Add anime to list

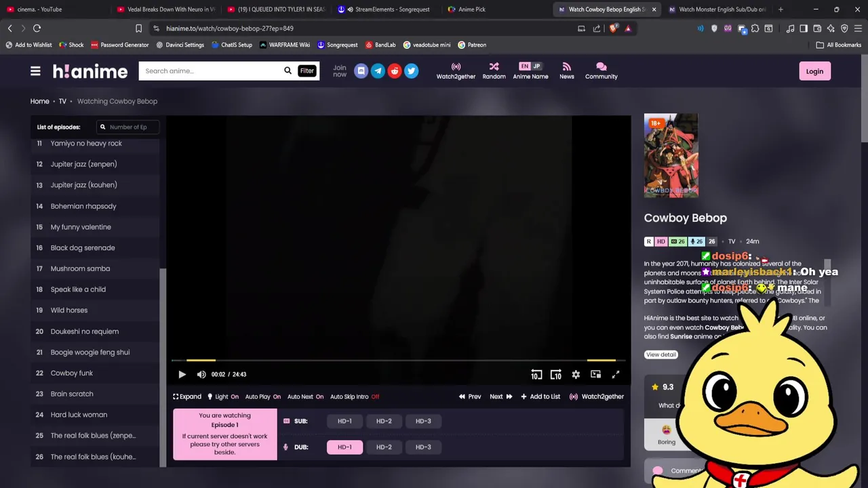tap(540, 396)
